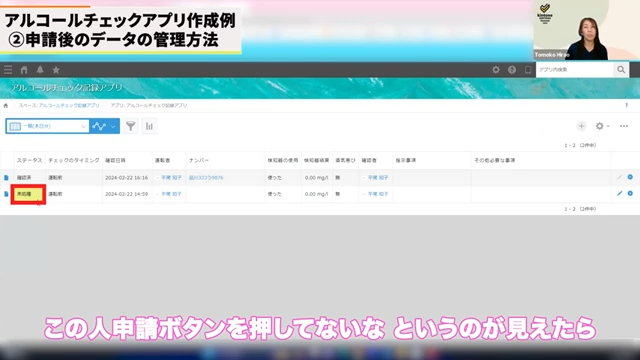Click the 運転者 link in the 16:16 row
Image resolution: width=640 pixels, height=360 pixels.
click(171, 178)
